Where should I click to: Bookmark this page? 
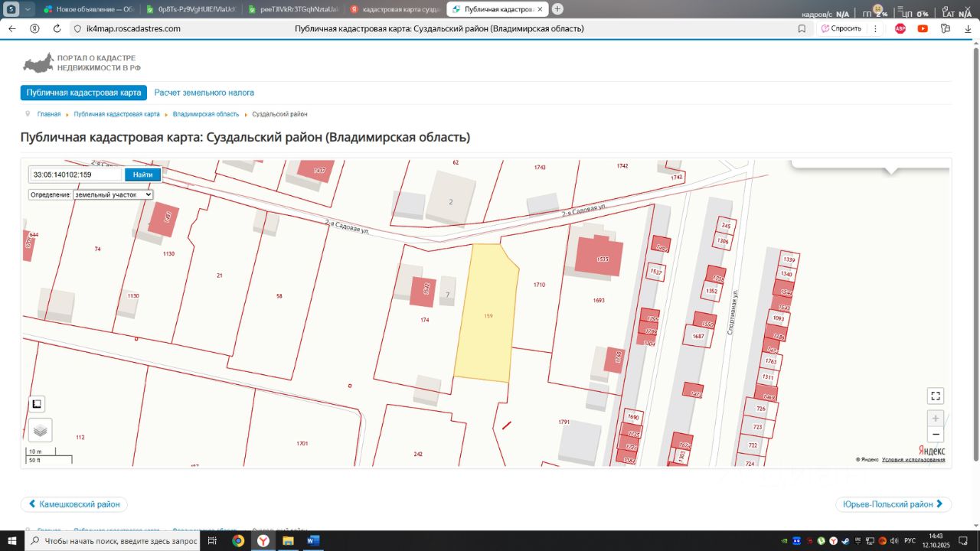(x=802, y=28)
